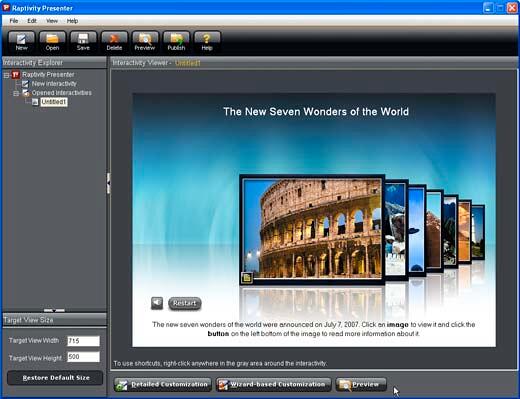Select Opened Interactivities tree item
This screenshot has height=399, width=520.
click(62, 93)
